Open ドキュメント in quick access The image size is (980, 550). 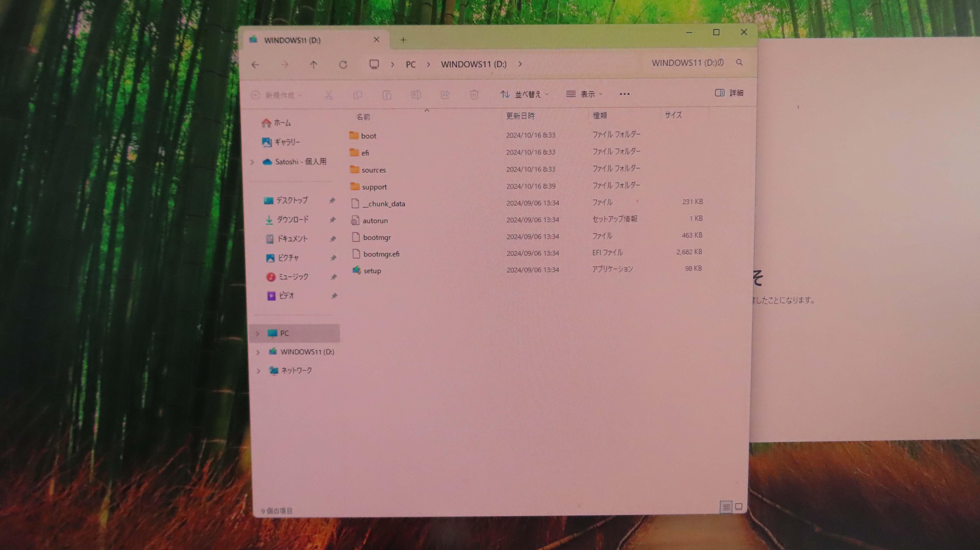(x=286, y=239)
